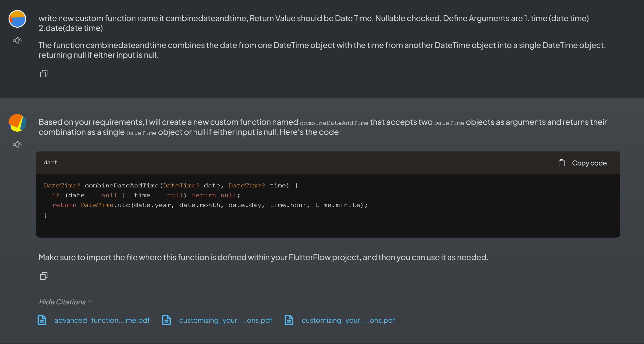The width and height of the screenshot is (644, 344).
Task: Click the _advanced_function PDF document icon
Action: click(x=42, y=320)
